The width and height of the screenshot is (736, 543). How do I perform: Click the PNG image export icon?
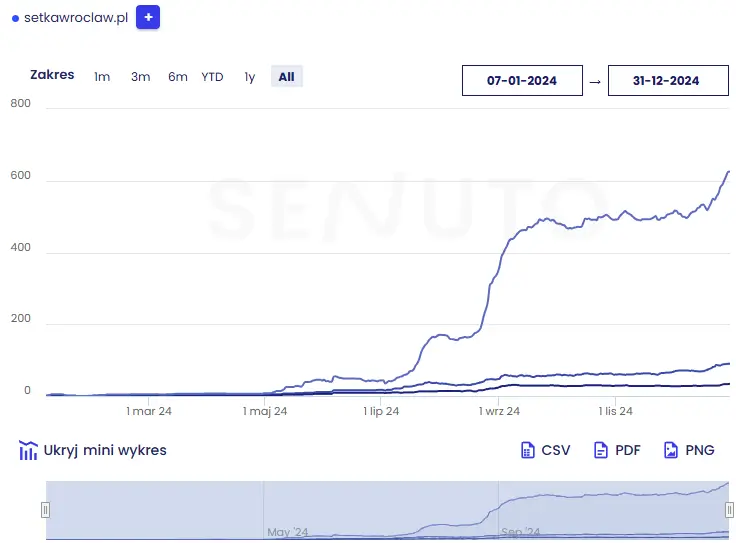tap(671, 450)
